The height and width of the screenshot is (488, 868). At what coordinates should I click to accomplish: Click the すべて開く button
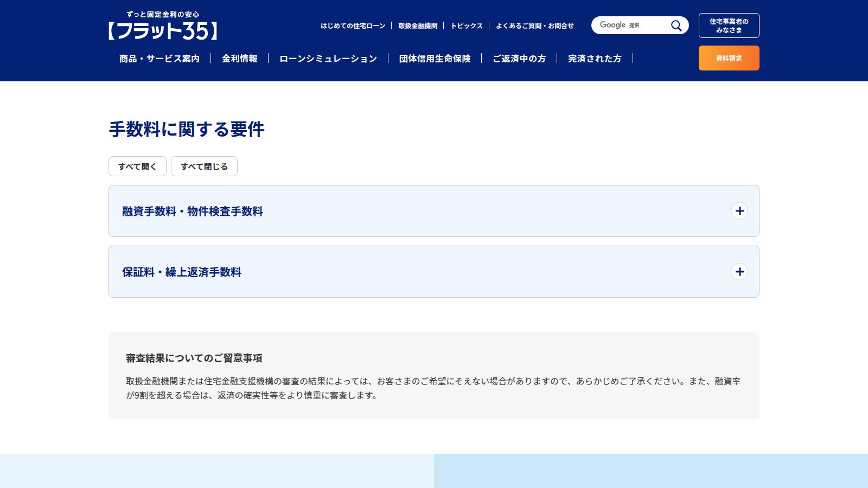click(x=137, y=166)
